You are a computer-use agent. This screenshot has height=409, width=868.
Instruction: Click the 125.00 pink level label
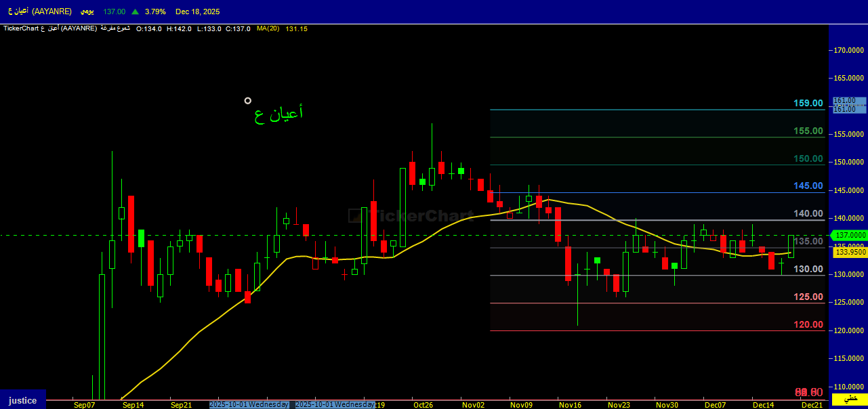click(808, 297)
